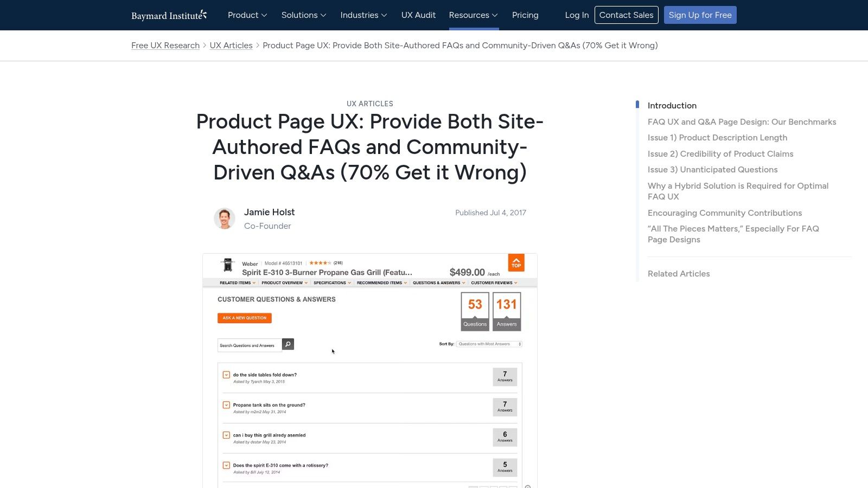Click the orange TOP icon in screenshot
Image resolution: width=868 pixels, height=488 pixels.
pyautogui.click(x=516, y=262)
